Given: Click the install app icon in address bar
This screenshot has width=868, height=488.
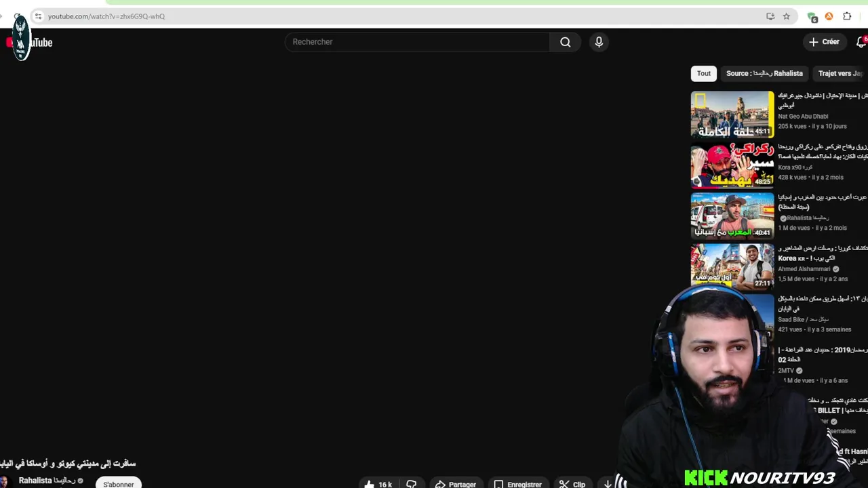Looking at the screenshot, I should click(x=770, y=16).
